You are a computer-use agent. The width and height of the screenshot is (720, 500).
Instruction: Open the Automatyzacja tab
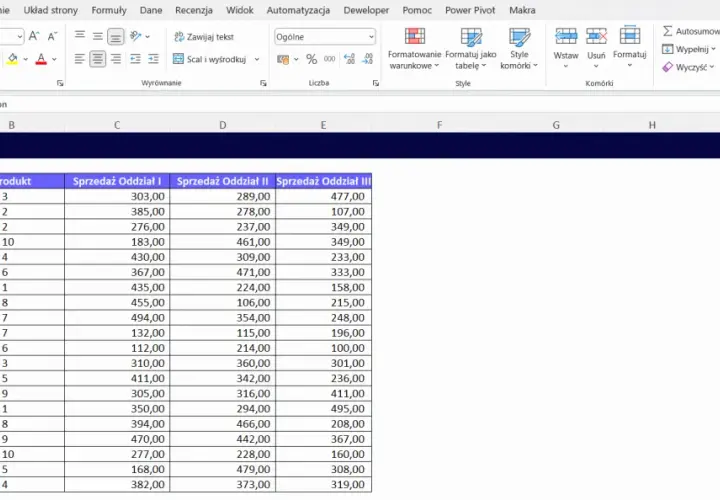[x=298, y=10]
